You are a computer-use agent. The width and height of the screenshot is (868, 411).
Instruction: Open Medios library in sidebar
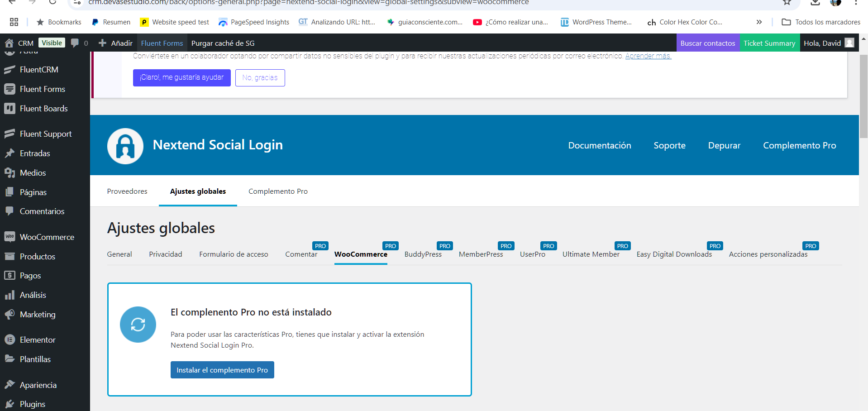tap(33, 173)
